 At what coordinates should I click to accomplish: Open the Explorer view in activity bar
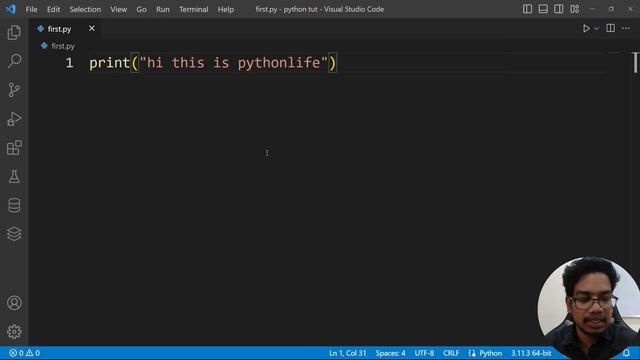pyautogui.click(x=14, y=32)
